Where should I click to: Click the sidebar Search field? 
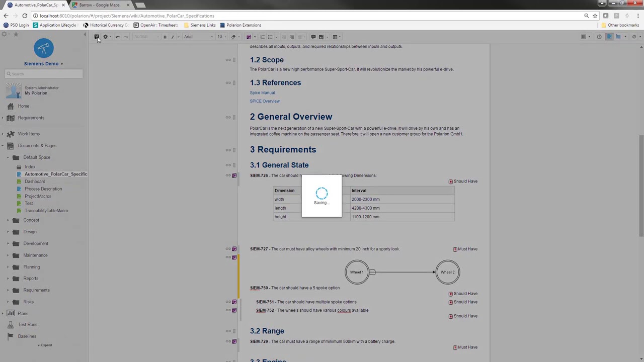click(44, 74)
